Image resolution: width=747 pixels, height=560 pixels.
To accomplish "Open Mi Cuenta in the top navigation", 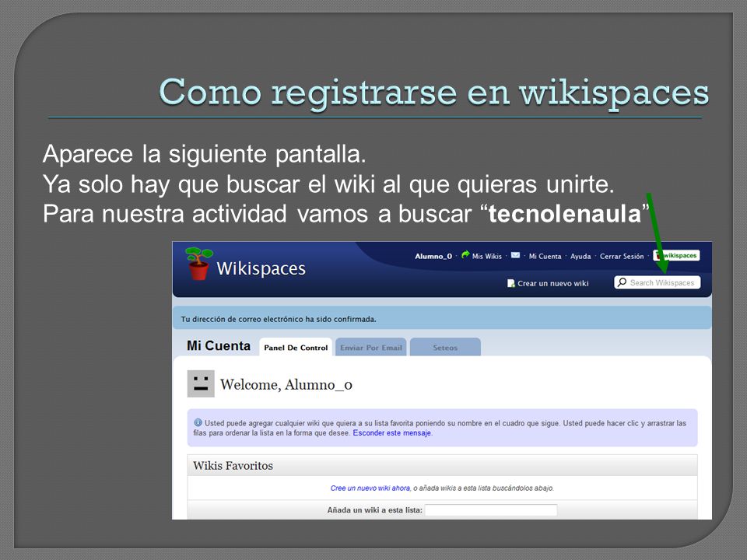I will (x=545, y=256).
